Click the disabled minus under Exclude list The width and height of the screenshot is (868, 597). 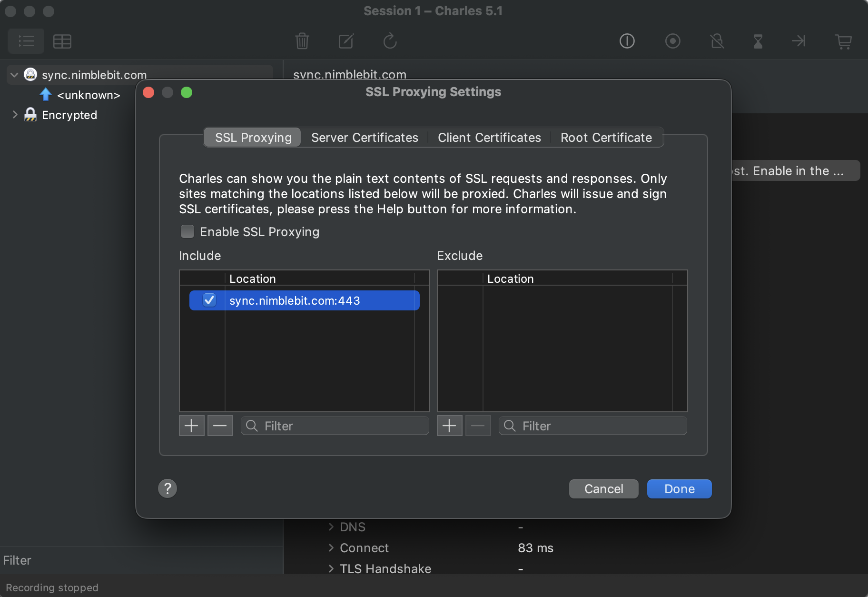click(x=478, y=426)
